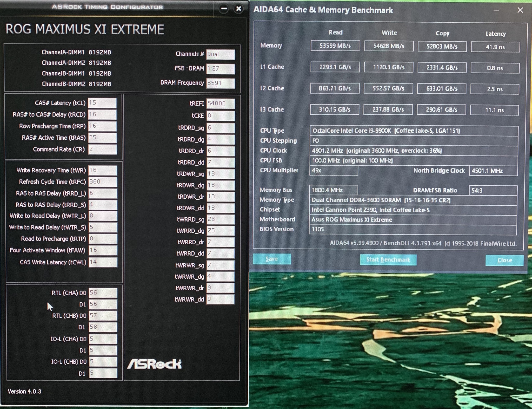Click the Memory Read result box

pos(335,46)
